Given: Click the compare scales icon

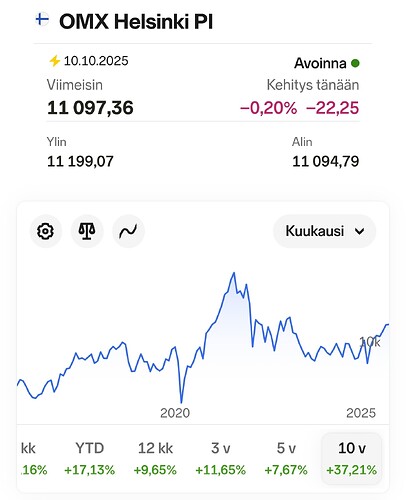Looking at the screenshot, I should [87, 231].
